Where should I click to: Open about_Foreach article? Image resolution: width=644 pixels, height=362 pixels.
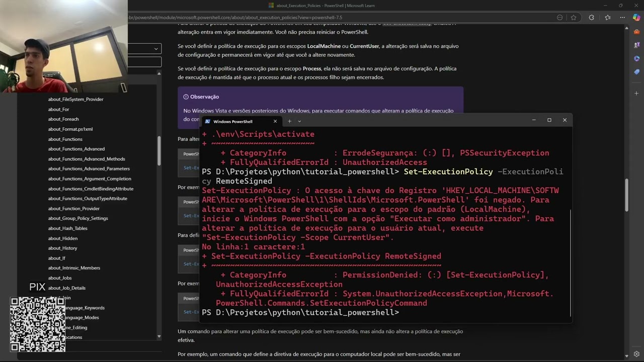(x=63, y=119)
